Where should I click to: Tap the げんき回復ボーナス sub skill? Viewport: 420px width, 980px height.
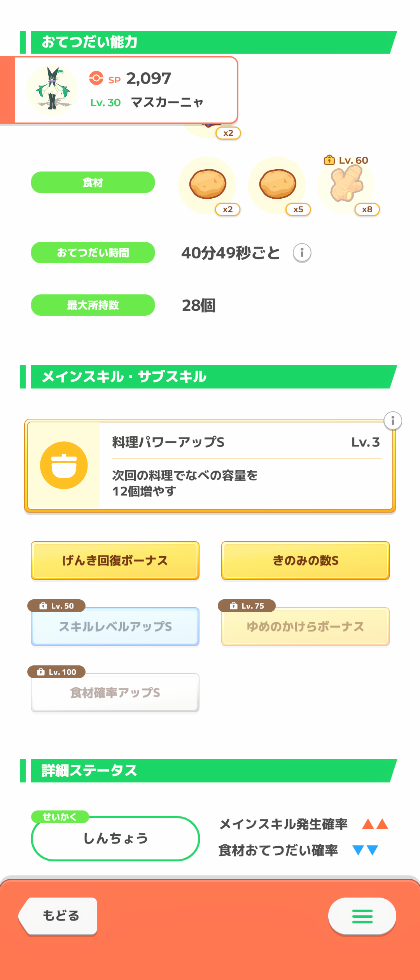click(115, 560)
